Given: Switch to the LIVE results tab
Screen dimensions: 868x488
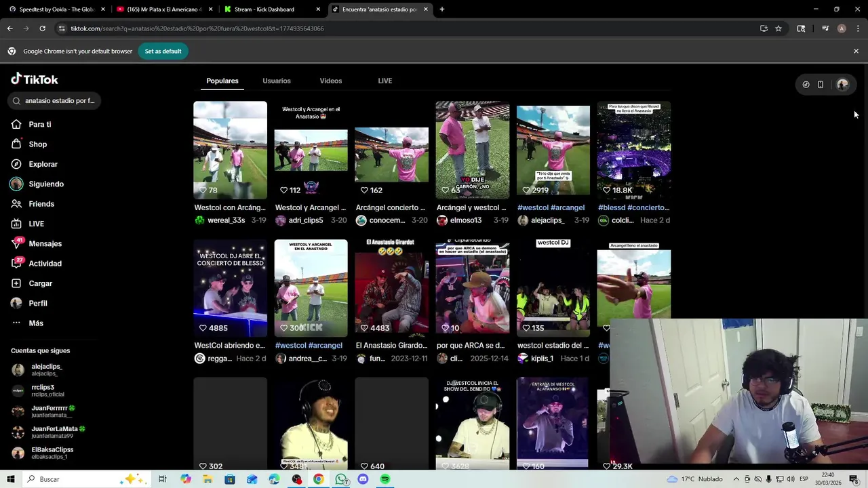Looking at the screenshot, I should pyautogui.click(x=385, y=81).
